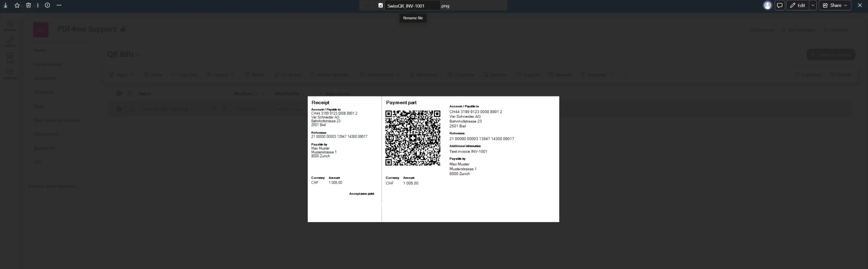Delete the file using trash icon
The image size is (868, 269).
28,5
